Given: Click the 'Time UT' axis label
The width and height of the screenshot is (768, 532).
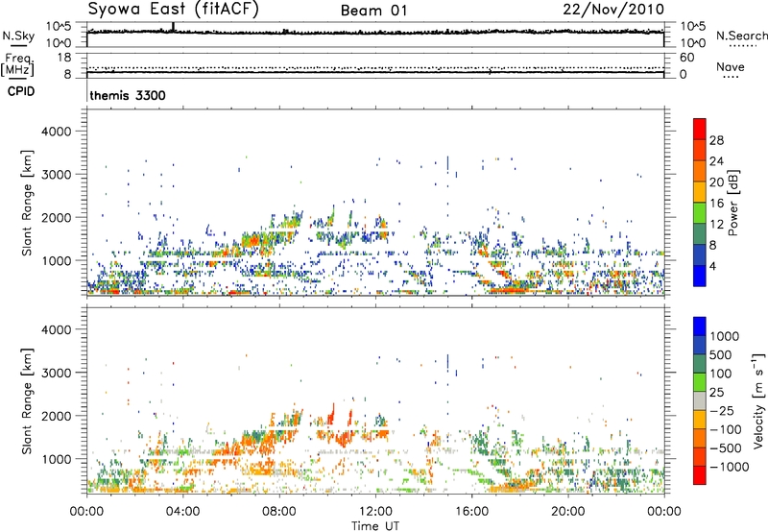Looking at the screenshot, I should (x=375, y=526).
